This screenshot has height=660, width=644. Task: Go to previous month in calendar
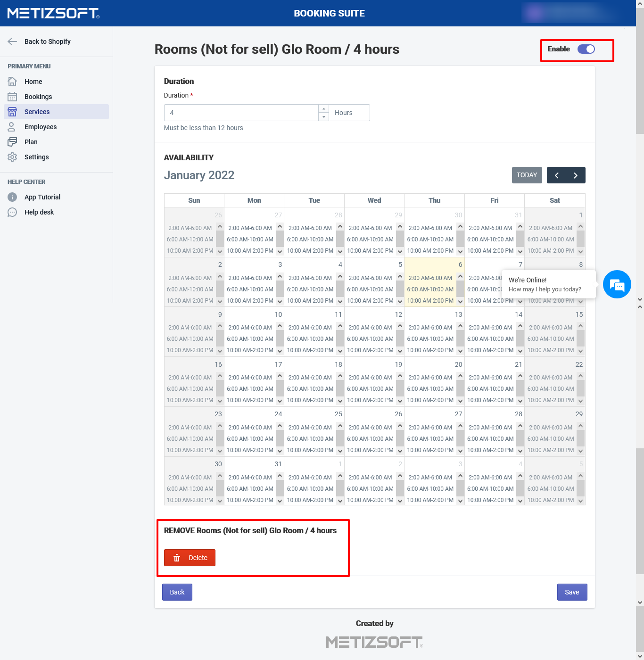pyautogui.click(x=557, y=175)
